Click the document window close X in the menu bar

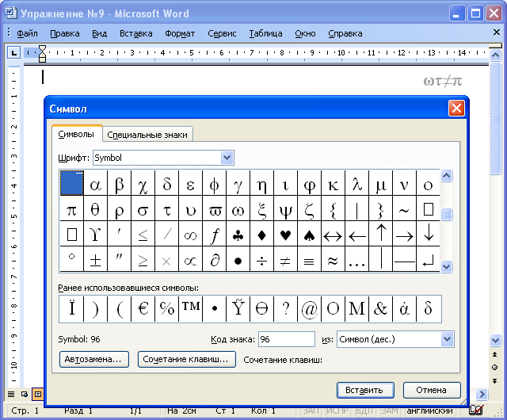click(497, 32)
